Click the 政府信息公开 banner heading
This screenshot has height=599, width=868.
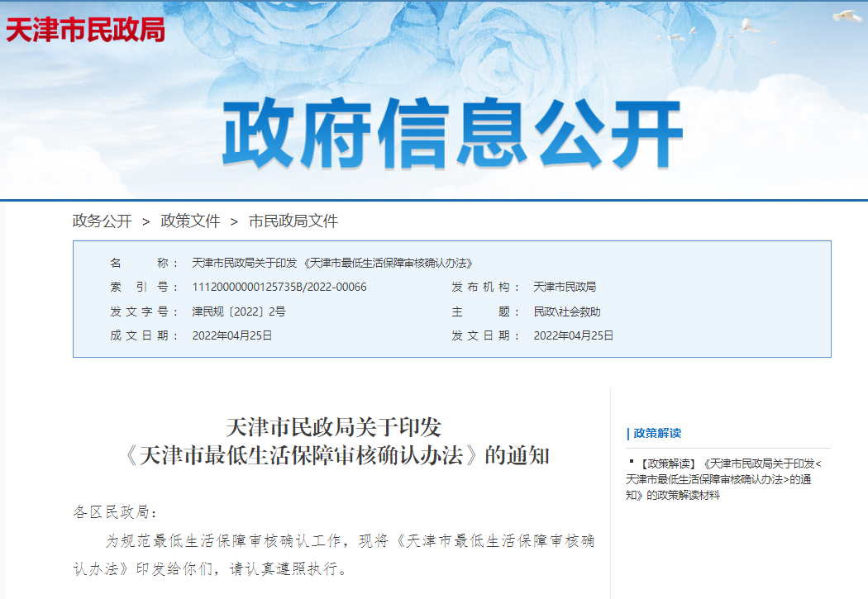[455, 128]
